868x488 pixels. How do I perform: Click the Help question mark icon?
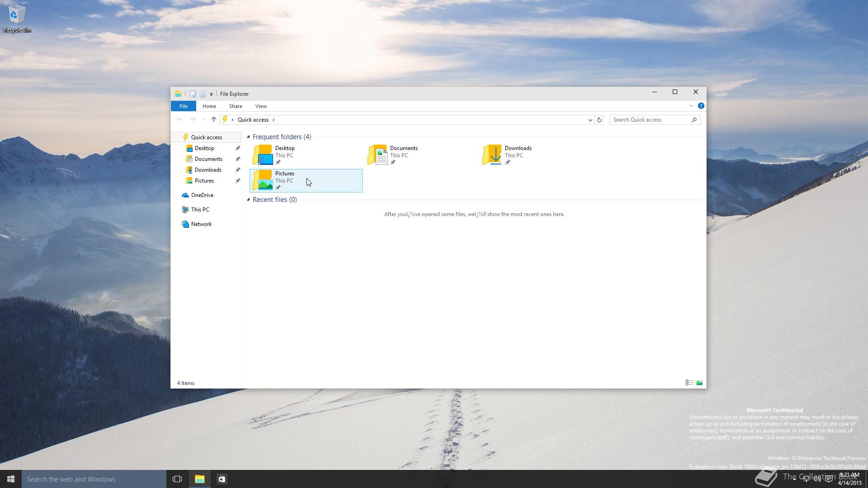pyautogui.click(x=701, y=106)
